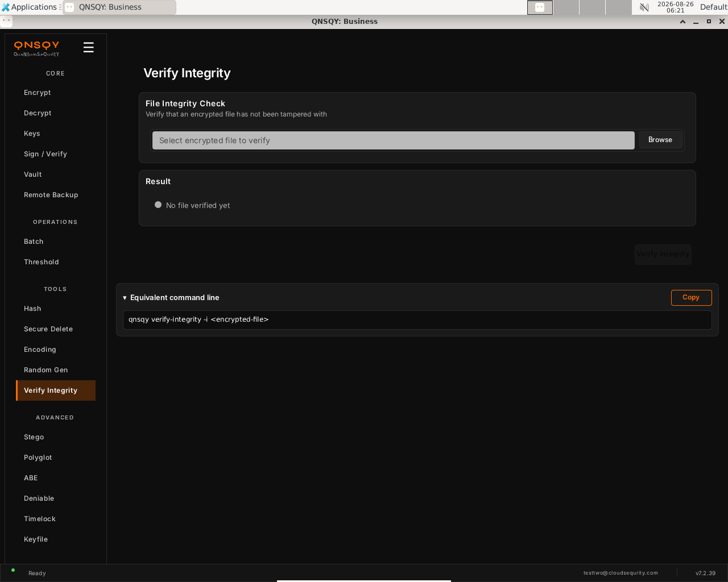Screen dimensions: 728x582
Task: Select the Hash tool
Action: click(x=56, y=309)
